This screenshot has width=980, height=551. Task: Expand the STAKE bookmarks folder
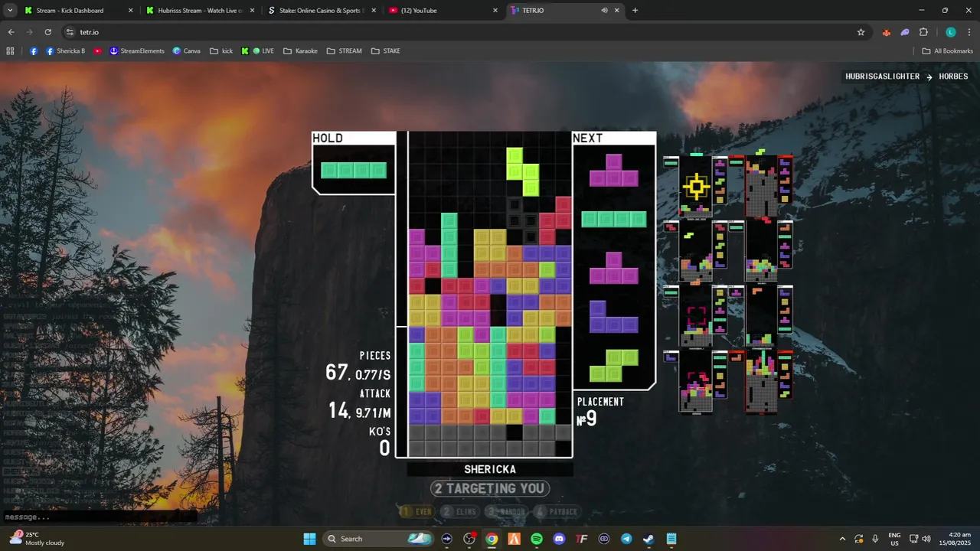385,51
